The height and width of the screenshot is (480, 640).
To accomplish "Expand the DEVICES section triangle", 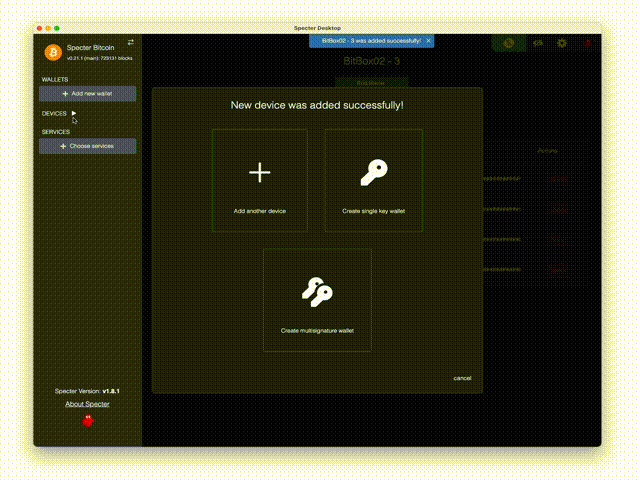I will (x=74, y=113).
